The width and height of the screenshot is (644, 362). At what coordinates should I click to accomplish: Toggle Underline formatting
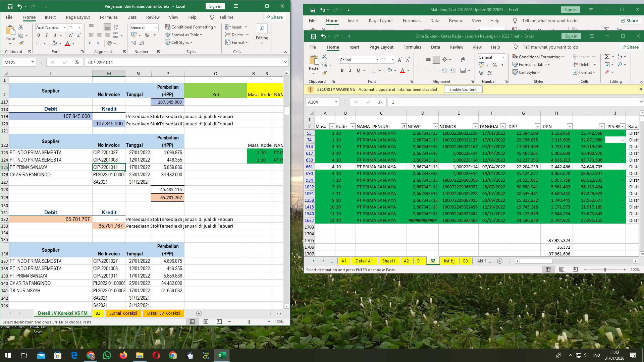click(358, 70)
